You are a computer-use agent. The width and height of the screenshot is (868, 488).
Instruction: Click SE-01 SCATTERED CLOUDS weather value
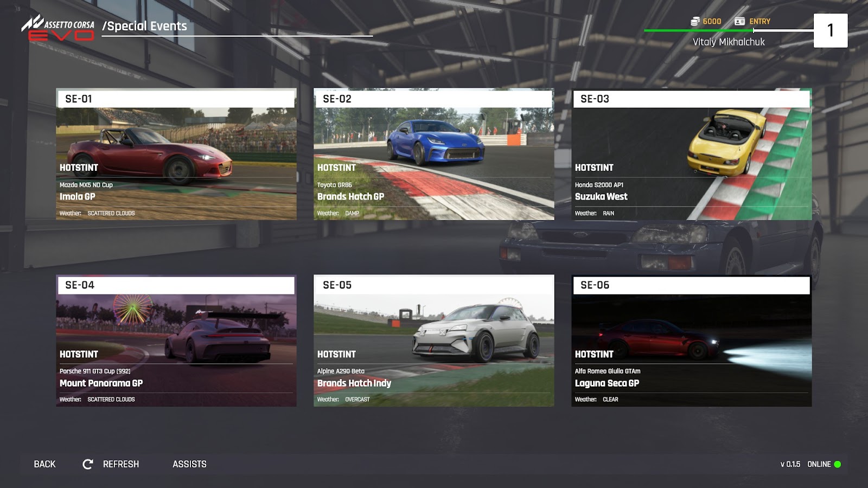[x=111, y=213]
